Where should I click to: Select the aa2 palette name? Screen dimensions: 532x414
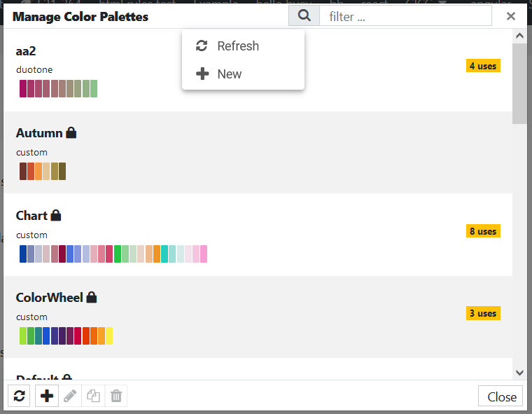26,51
